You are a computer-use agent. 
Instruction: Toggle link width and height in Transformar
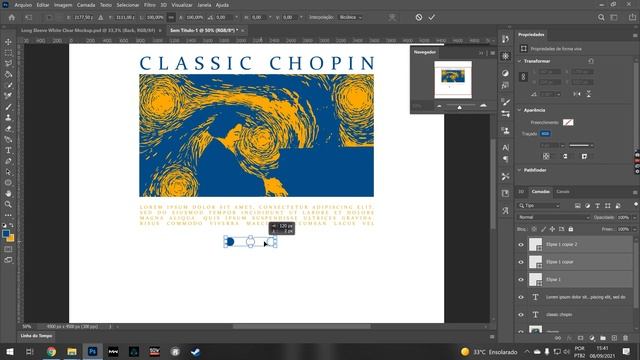tap(523, 77)
